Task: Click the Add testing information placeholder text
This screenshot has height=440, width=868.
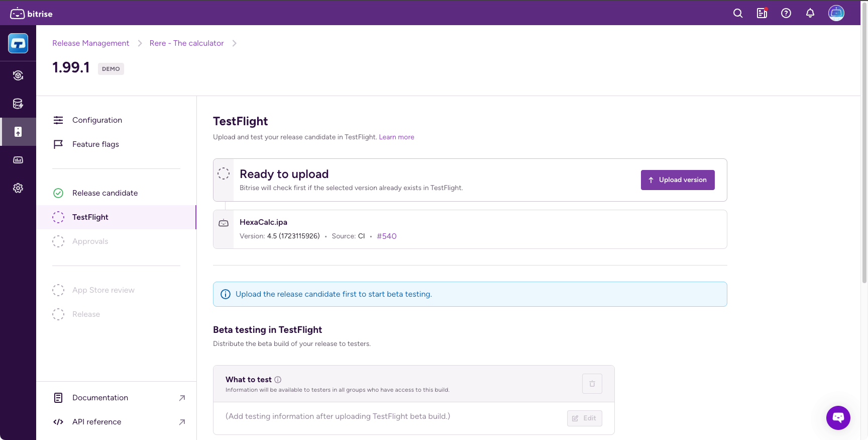Action: tap(338, 416)
